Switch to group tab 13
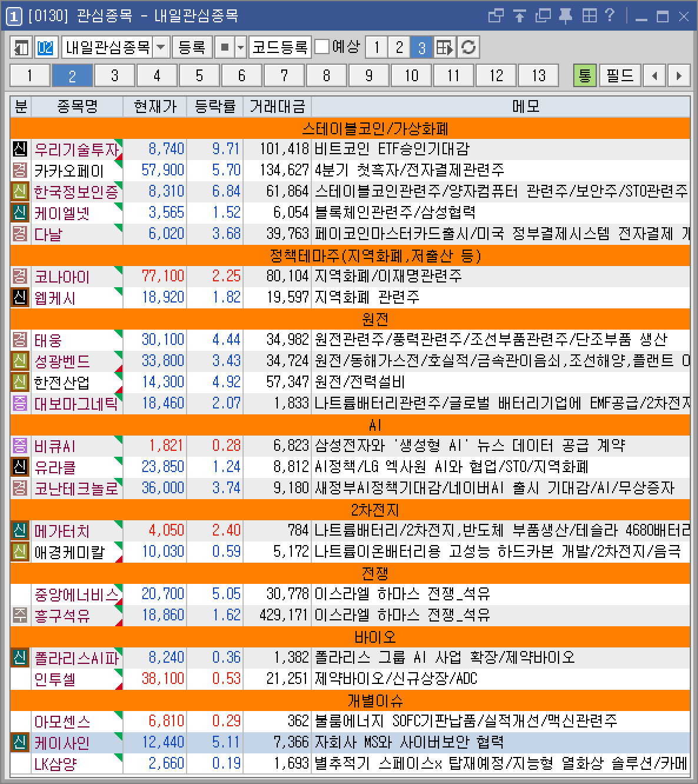Image resolution: width=698 pixels, height=784 pixels. (x=539, y=75)
